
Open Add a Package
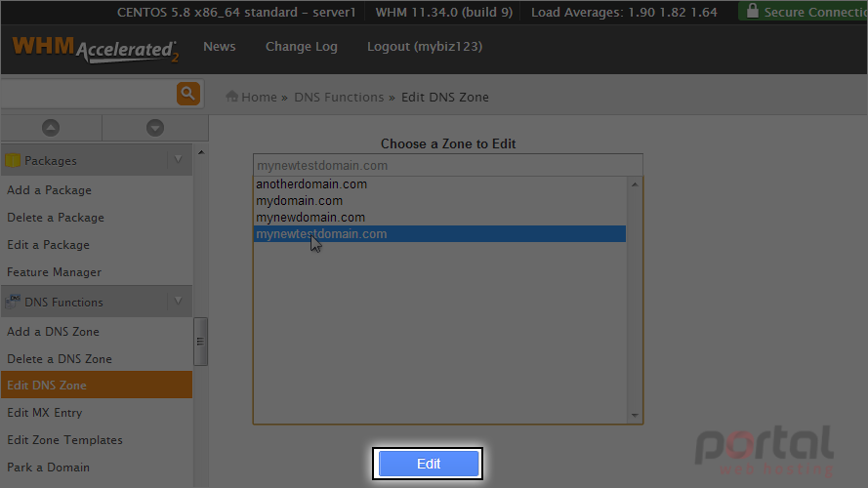[x=49, y=189]
